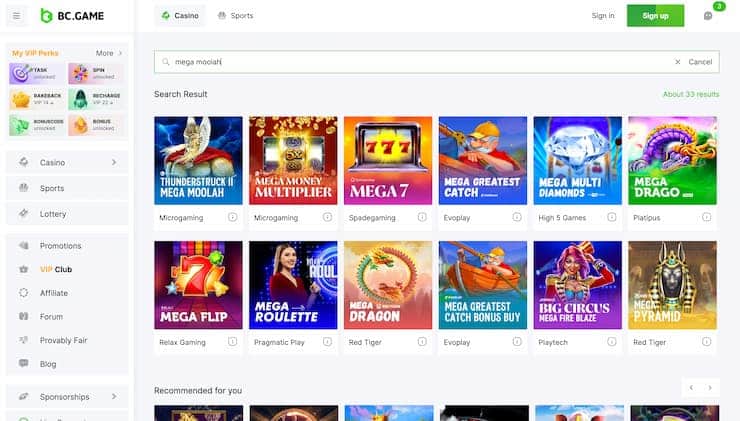Open the Spin VIP perk
This screenshot has width=740, height=421.
(96, 73)
